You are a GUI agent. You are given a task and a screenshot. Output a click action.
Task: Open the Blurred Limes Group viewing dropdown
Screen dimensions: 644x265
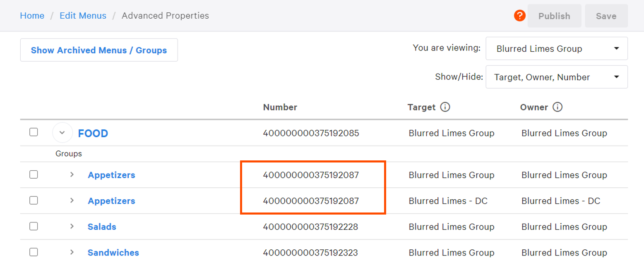pyautogui.click(x=556, y=48)
